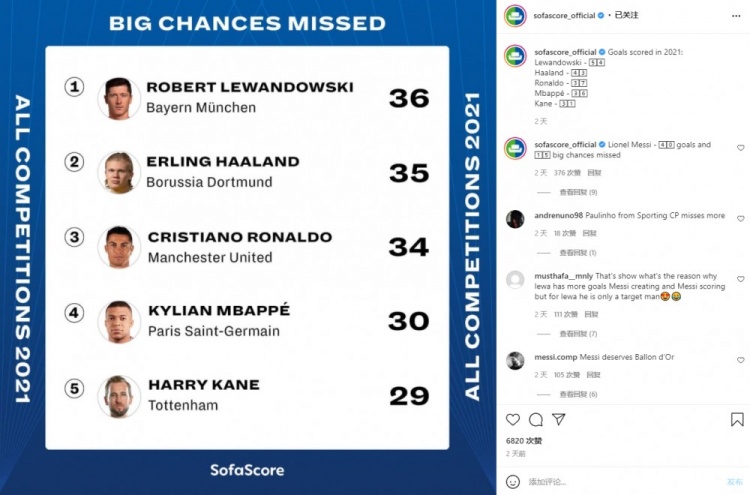
Task: Expand the 7 replies under musthafa__mnly's comment
Action: [578, 333]
